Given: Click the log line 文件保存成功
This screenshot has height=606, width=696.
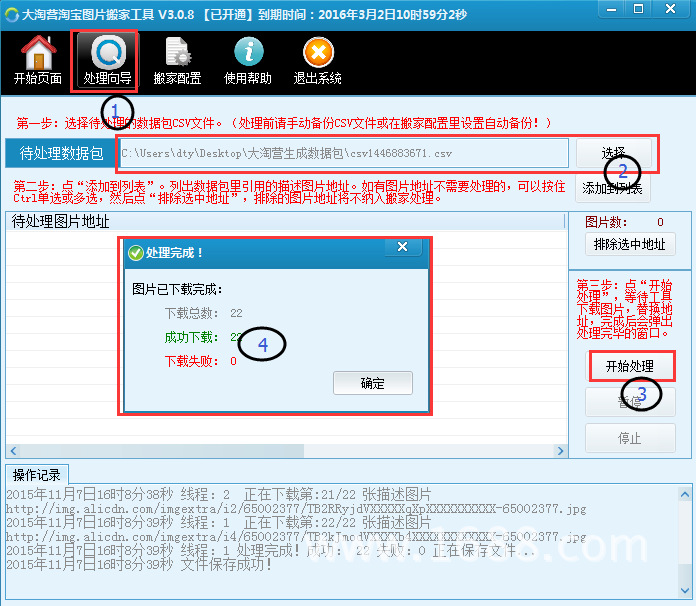Looking at the screenshot, I should pyautogui.click(x=138, y=565).
